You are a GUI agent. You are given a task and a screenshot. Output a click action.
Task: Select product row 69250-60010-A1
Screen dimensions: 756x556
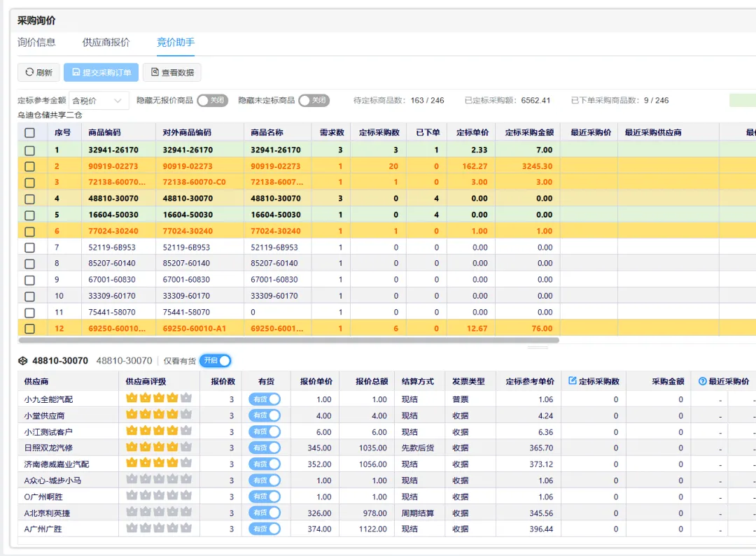point(386,328)
